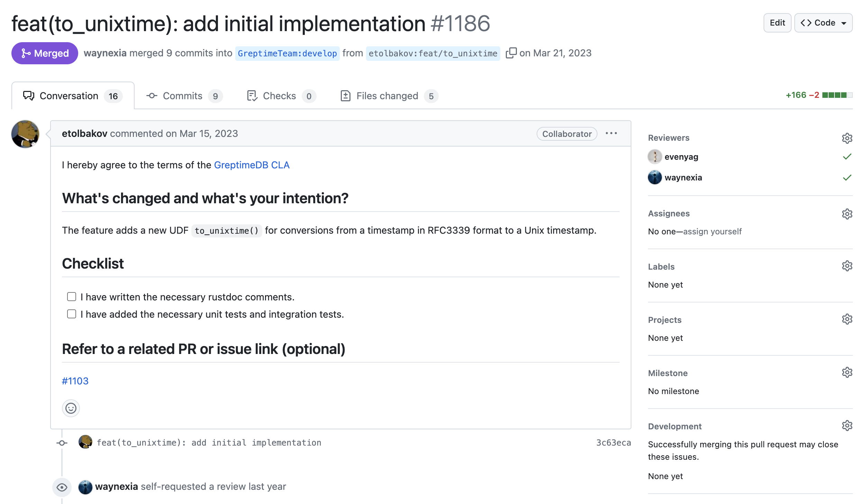Viewport: 867px width, 504px height.
Task: Check the unit tests and integration tests box
Action: 72,314
